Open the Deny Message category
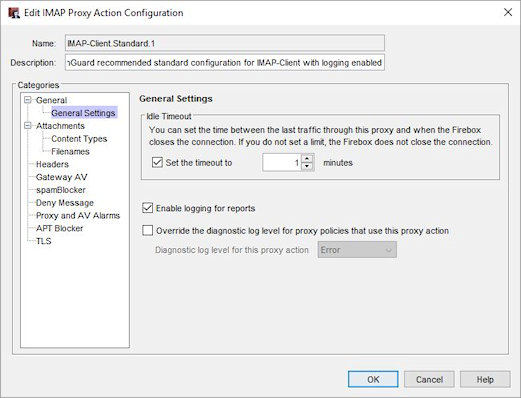The height and width of the screenshot is (398, 521). click(65, 203)
